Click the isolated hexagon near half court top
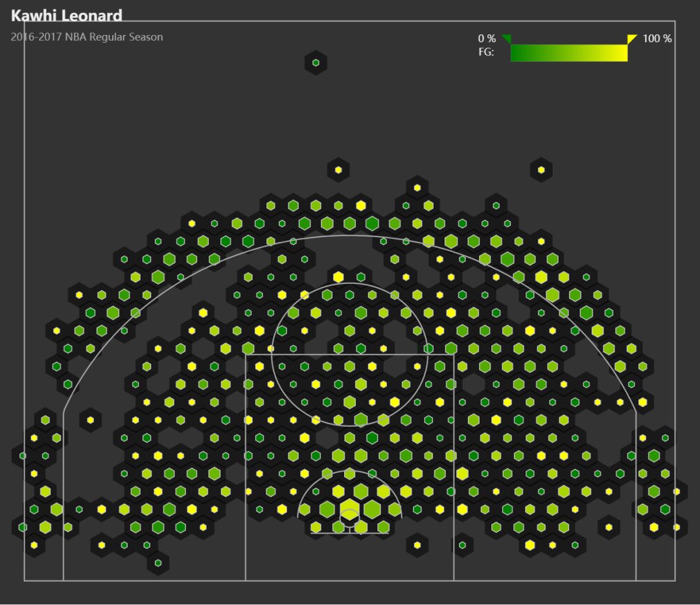This screenshot has width=700, height=605. (x=316, y=63)
